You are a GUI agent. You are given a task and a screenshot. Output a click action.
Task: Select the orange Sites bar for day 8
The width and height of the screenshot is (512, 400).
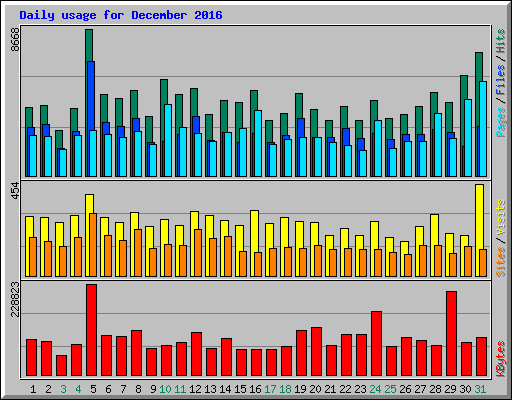tap(138, 253)
